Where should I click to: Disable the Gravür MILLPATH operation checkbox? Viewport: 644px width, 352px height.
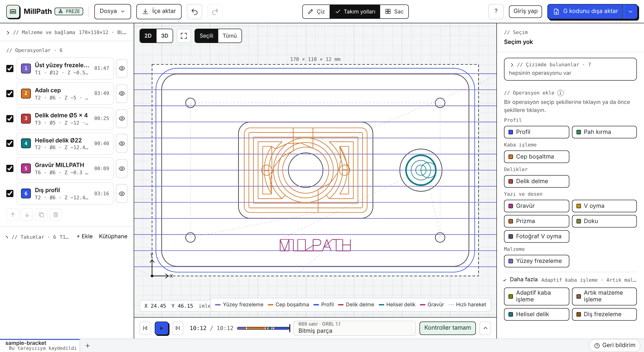pos(10,168)
